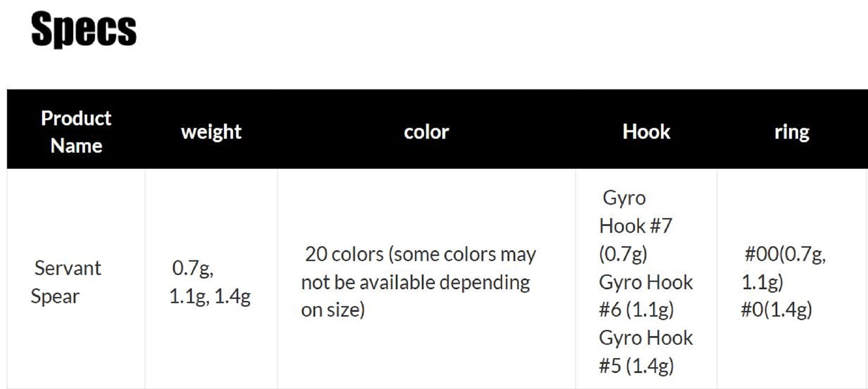Click the weight column header
Viewport: 868px width, 389px height.
click(211, 132)
